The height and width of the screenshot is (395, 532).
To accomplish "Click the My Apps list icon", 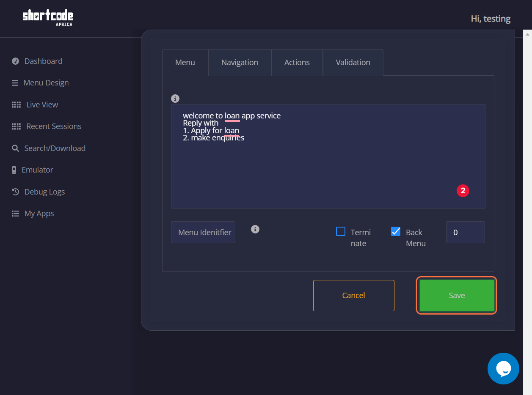I will click(16, 214).
